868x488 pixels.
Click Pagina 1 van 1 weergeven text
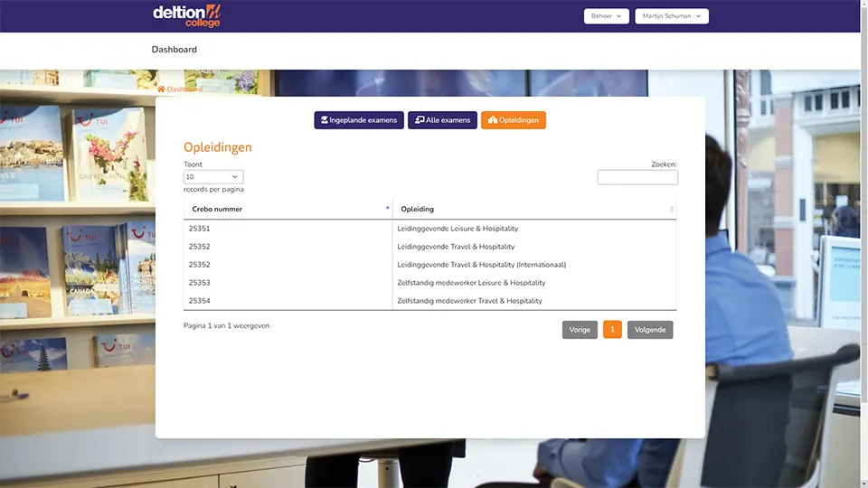pos(226,326)
